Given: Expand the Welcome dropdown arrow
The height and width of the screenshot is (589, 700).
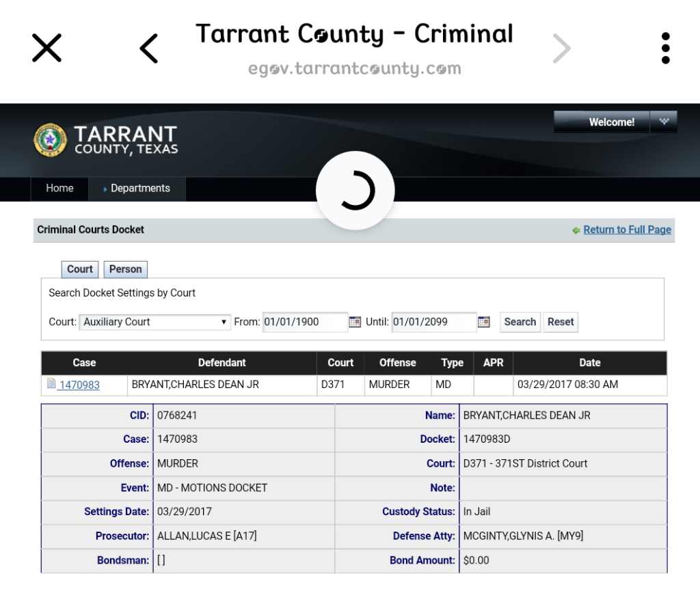Looking at the screenshot, I should (663, 122).
